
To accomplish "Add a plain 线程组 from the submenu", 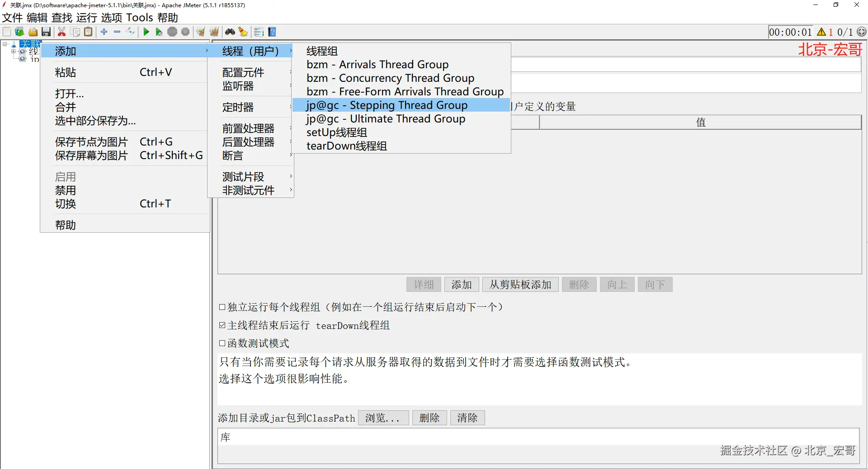I will pos(401,51).
